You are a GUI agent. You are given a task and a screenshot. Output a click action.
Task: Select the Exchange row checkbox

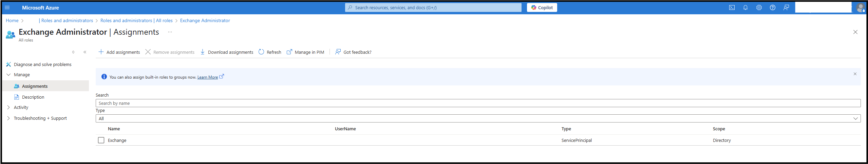click(x=101, y=140)
